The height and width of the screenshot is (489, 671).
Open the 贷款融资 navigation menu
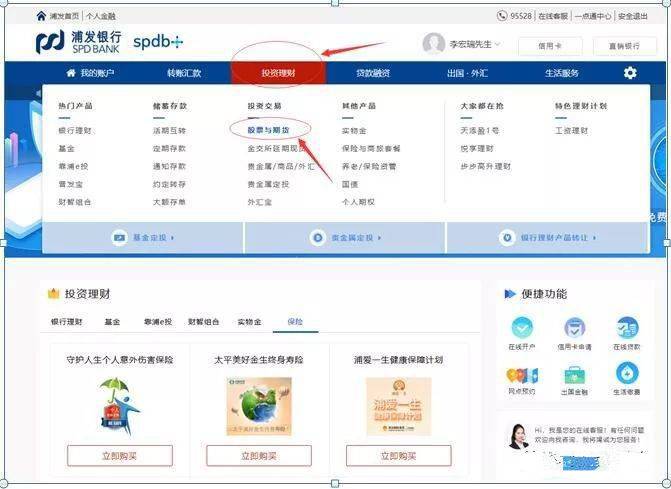coord(373,73)
